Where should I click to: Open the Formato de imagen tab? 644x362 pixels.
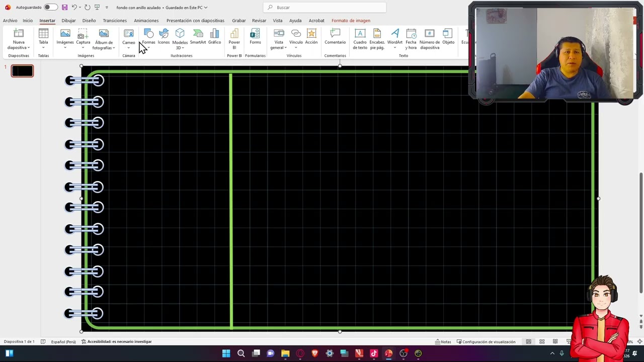pos(351,21)
